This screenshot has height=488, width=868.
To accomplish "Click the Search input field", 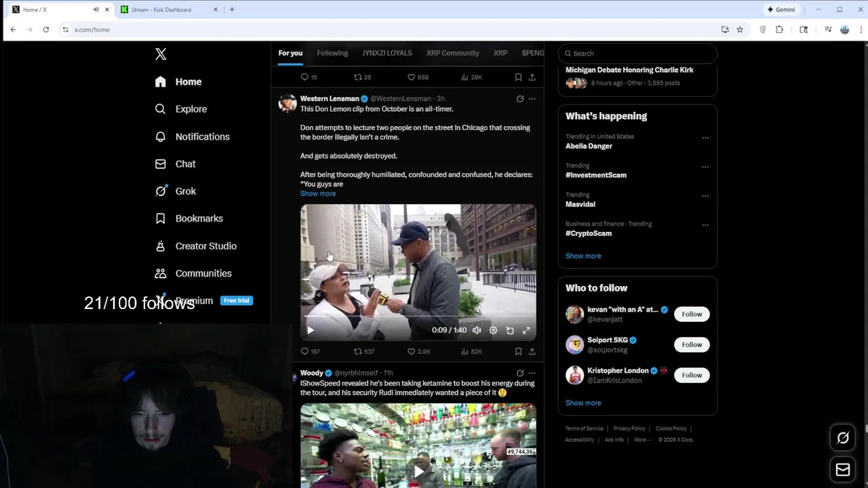I will 637,54.
